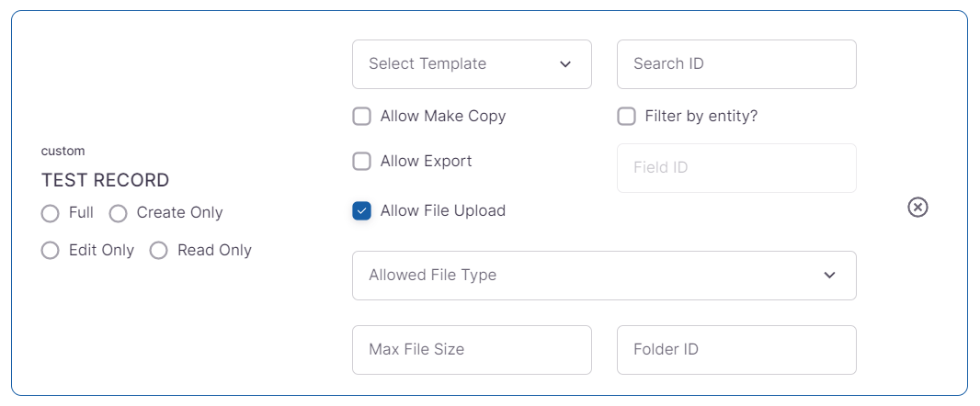Click the Allow File Upload label text

[x=442, y=211]
